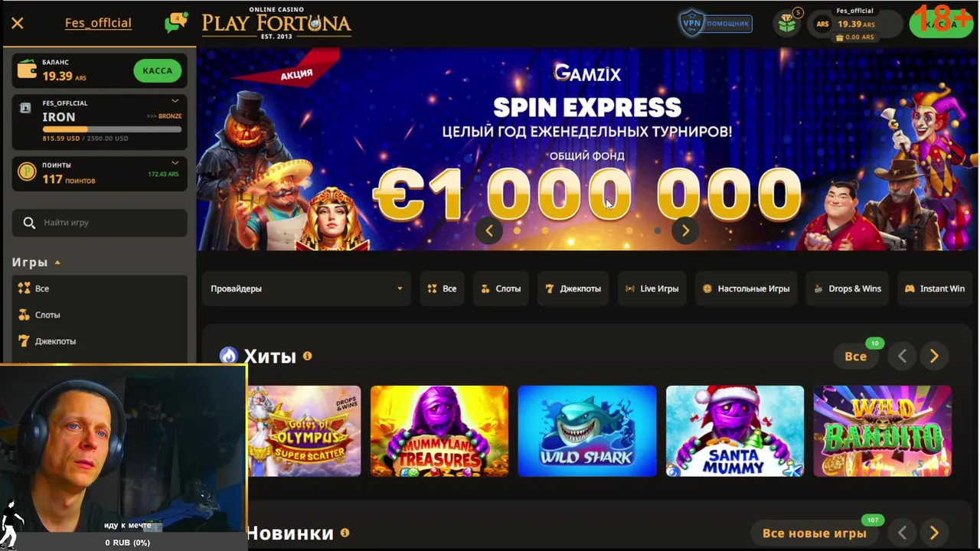Open the chat messages icon with badge
The height and width of the screenshot is (551, 980).
tap(175, 22)
